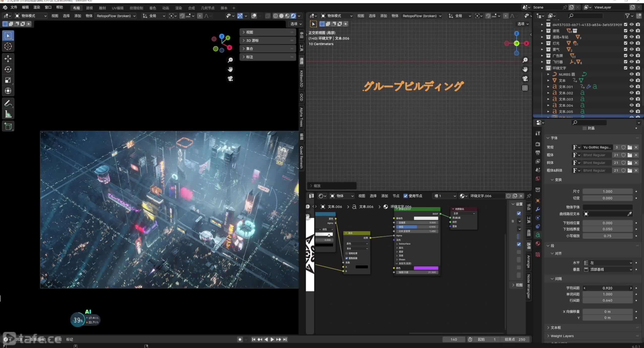Toggle orthographic grid icon in right viewport
The height and width of the screenshot is (348, 644).
point(525,88)
